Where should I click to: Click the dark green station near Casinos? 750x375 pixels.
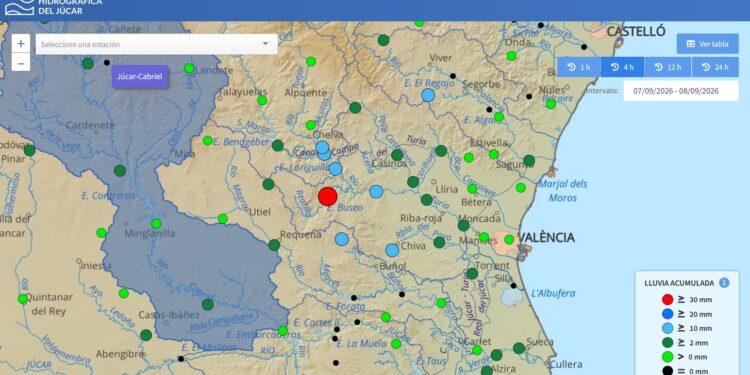click(397, 155)
